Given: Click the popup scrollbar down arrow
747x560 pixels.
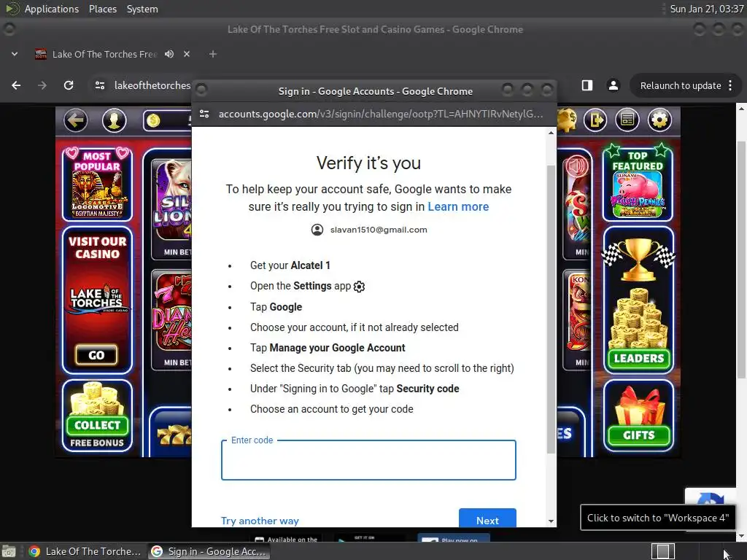Looking at the screenshot, I should coord(551,521).
